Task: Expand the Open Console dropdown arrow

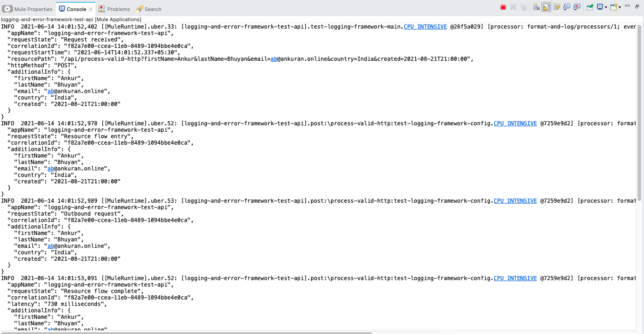Action: (x=620, y=8)
